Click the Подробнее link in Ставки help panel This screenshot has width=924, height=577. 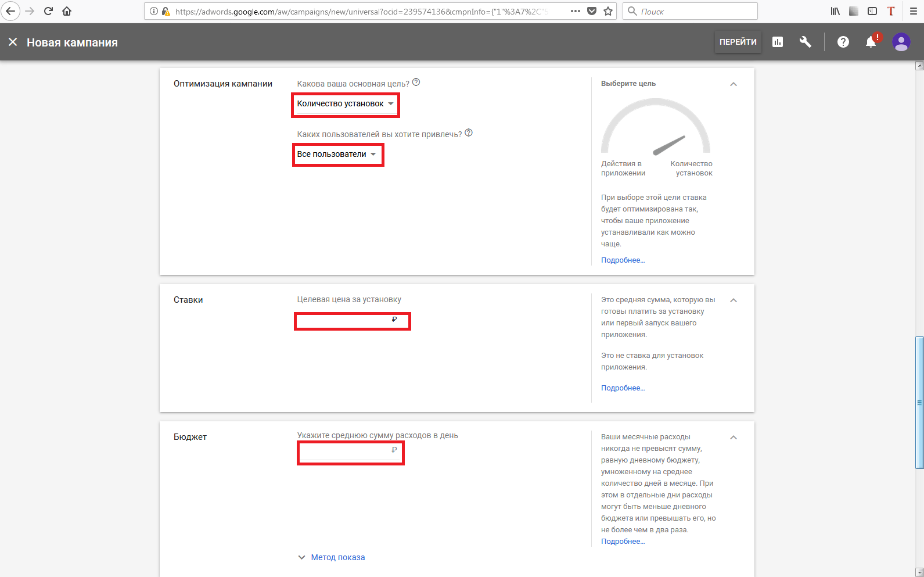pyautogui.click(x=623, y=388)
